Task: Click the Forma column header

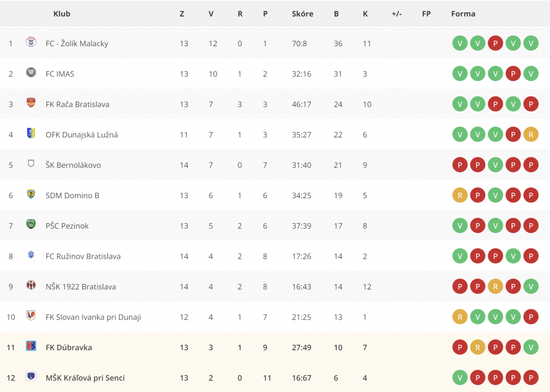Action: (x=463, y=13)
